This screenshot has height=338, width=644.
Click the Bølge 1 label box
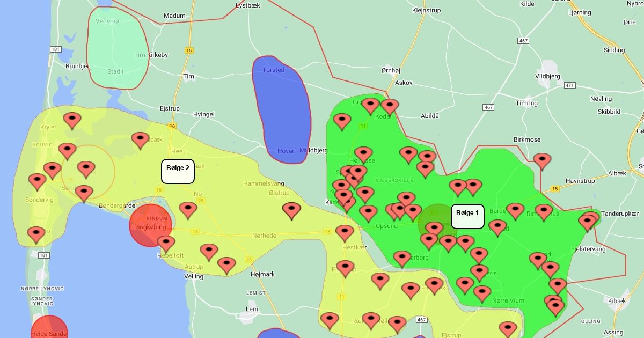click(x=467, y=216)
